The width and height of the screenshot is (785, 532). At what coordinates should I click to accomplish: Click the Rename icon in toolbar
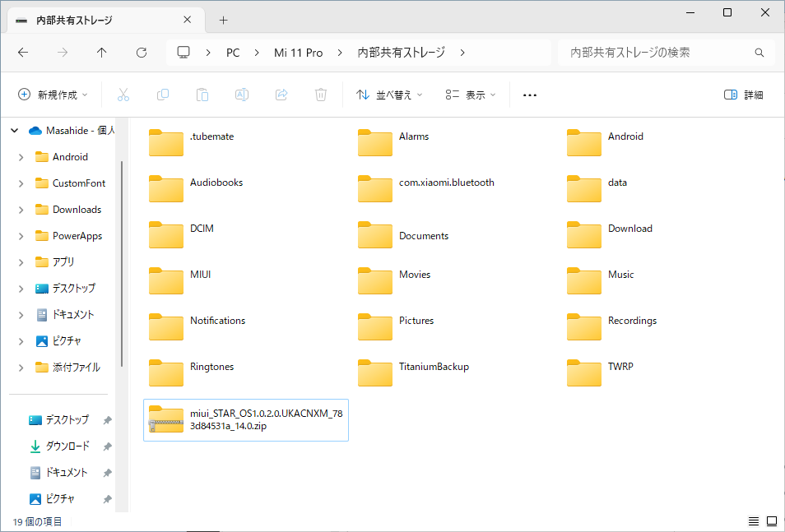click(x=242, y=95)
